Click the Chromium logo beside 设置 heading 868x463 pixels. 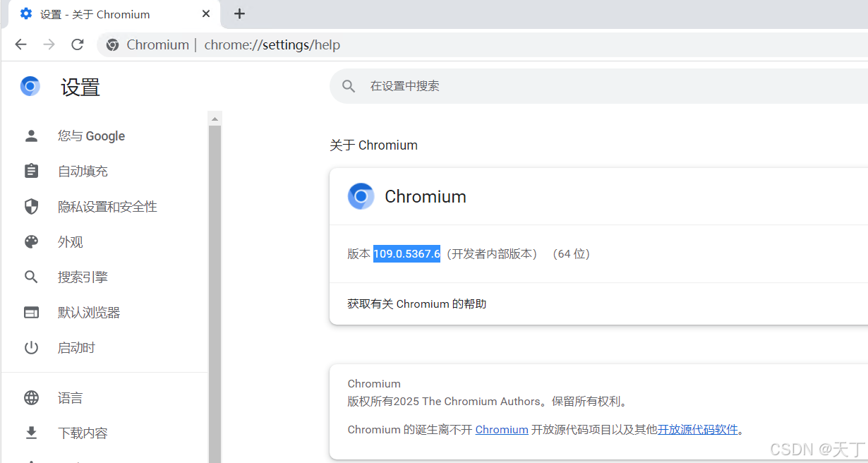point(30,86)
